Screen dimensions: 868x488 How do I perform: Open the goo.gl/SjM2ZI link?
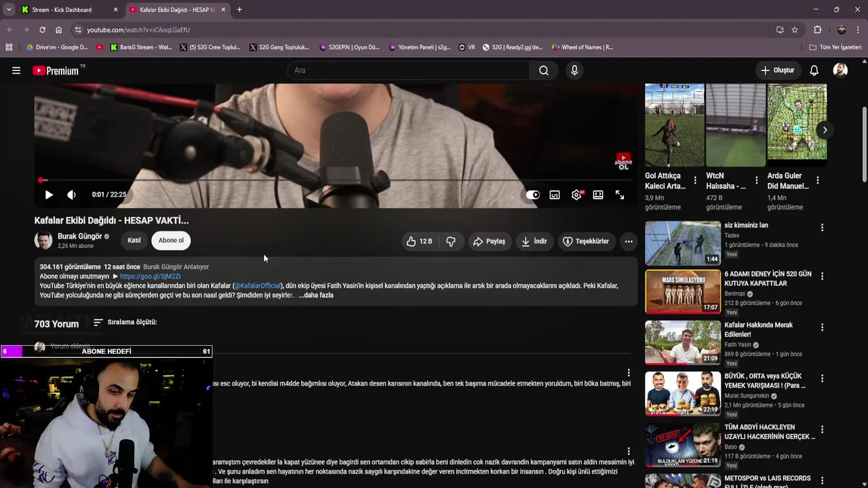point(151,277)
